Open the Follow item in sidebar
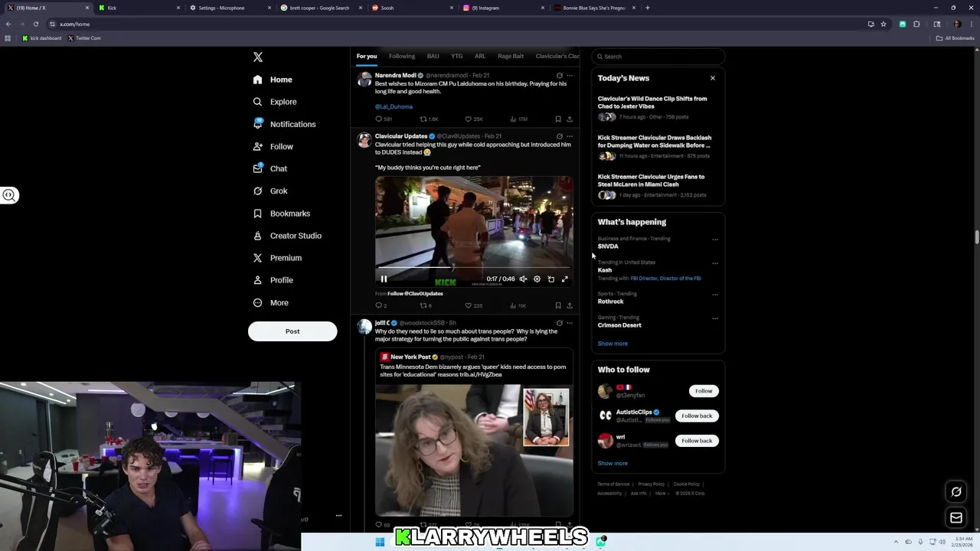980x551 pixels. [x=273, y=146]
